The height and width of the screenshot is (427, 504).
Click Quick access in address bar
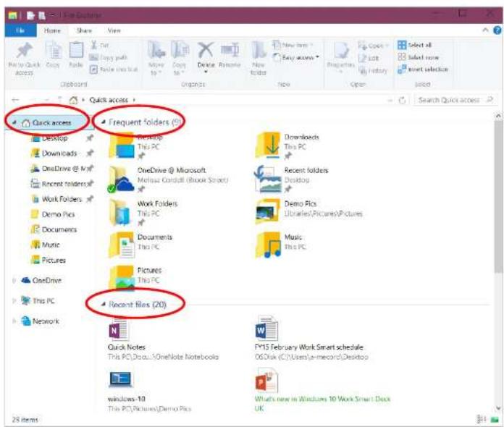click(x=109, y=101)
